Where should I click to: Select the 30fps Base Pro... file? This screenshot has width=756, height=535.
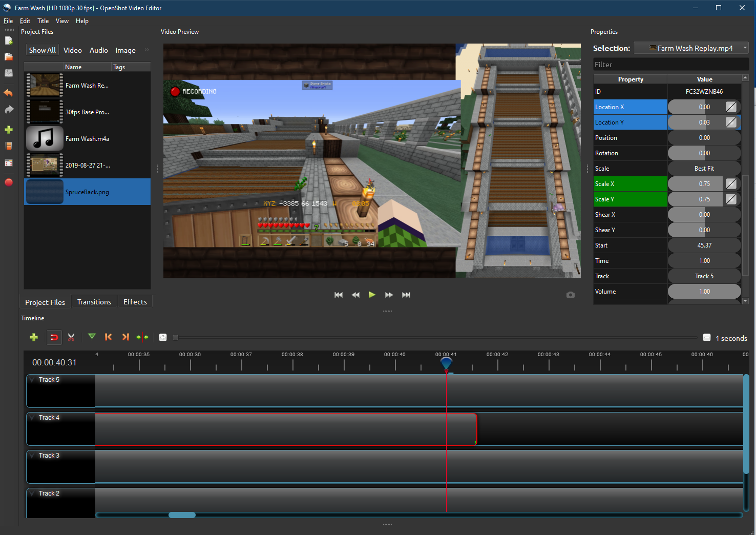coord(87,112)
